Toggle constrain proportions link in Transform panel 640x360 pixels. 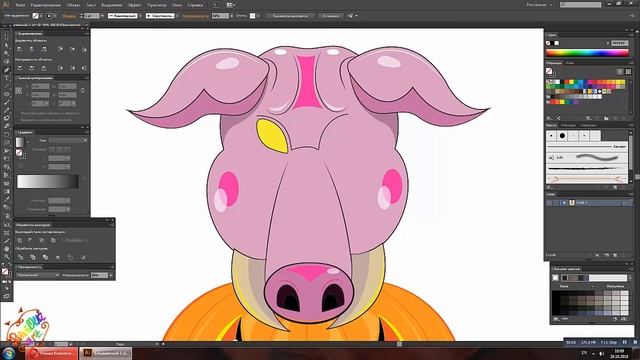click(x=83, y=91)
